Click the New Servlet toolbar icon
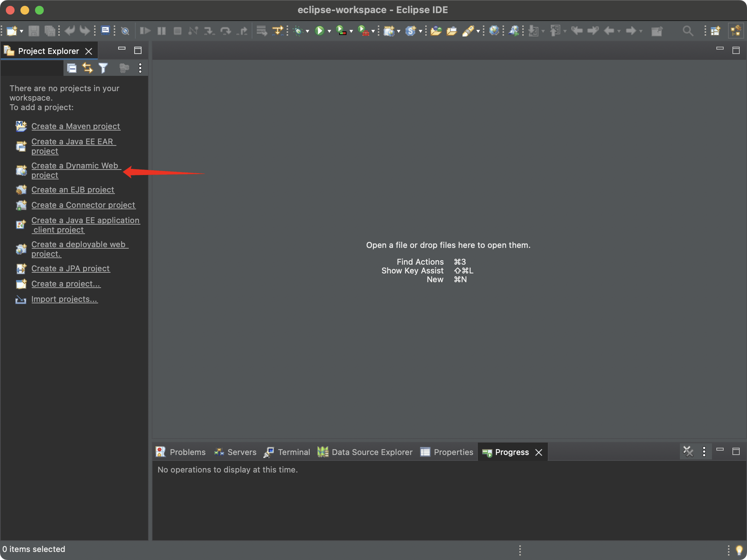This screenshot has width=747, height=560. click(x=411, y=31)
